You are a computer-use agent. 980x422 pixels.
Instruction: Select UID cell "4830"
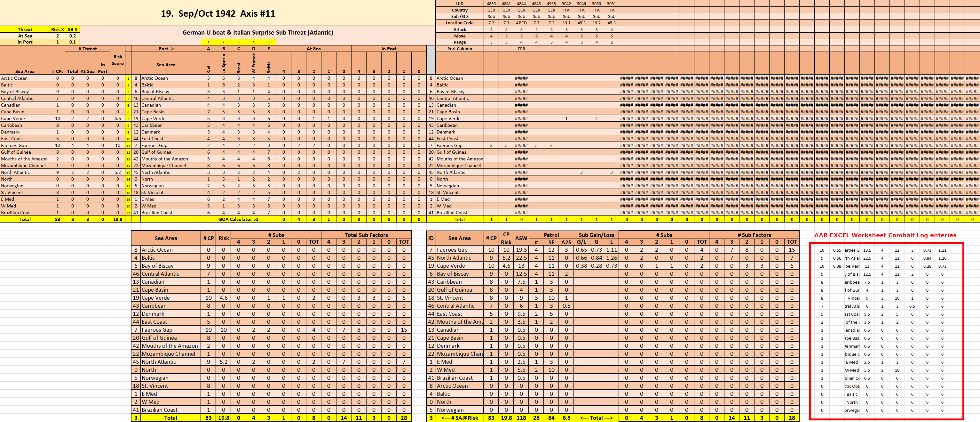(x=491, y=4)
